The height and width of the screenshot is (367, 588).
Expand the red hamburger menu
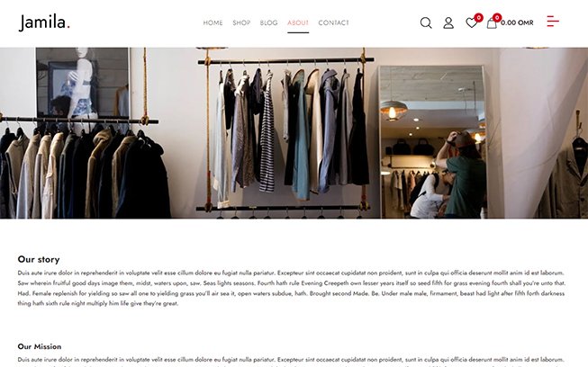[x=553, y=22]
